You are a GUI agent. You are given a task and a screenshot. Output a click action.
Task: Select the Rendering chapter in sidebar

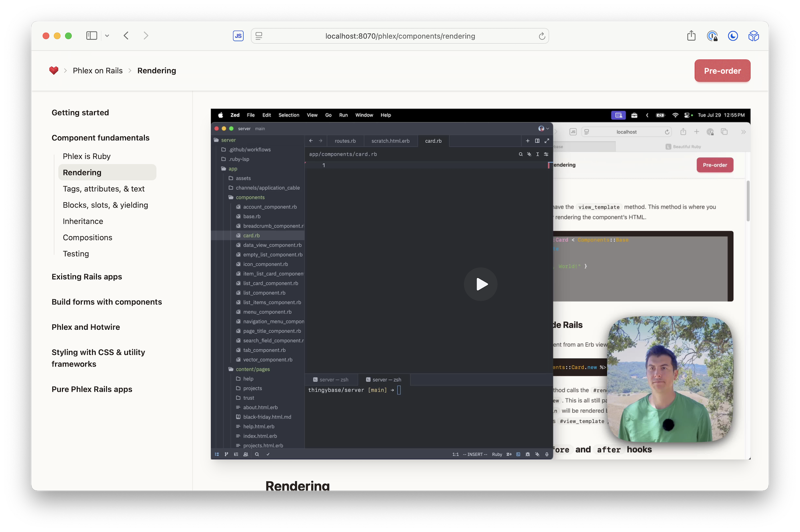[107, 172]
